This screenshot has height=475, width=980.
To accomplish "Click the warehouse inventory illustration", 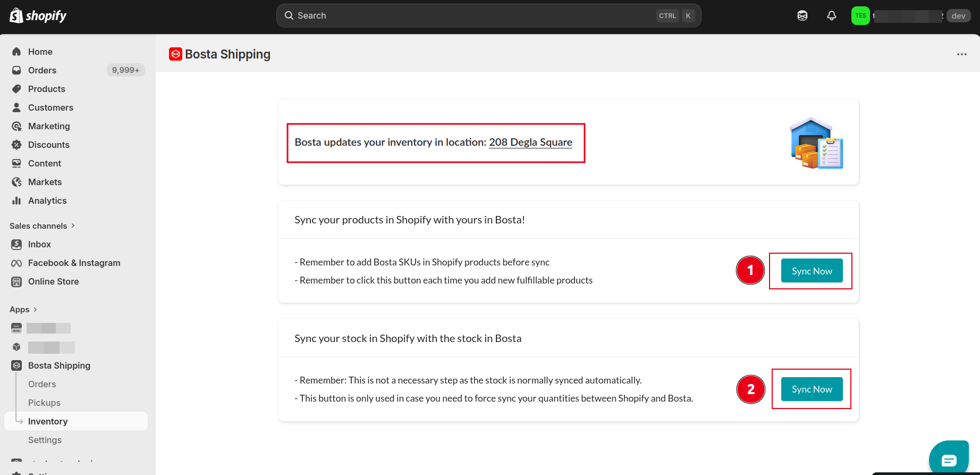I will (x=816, y=143).
